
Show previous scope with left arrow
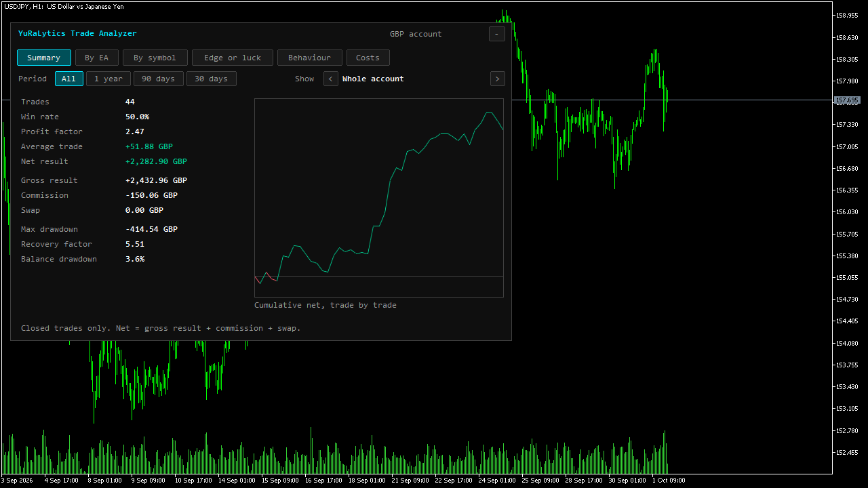point(331,79)
